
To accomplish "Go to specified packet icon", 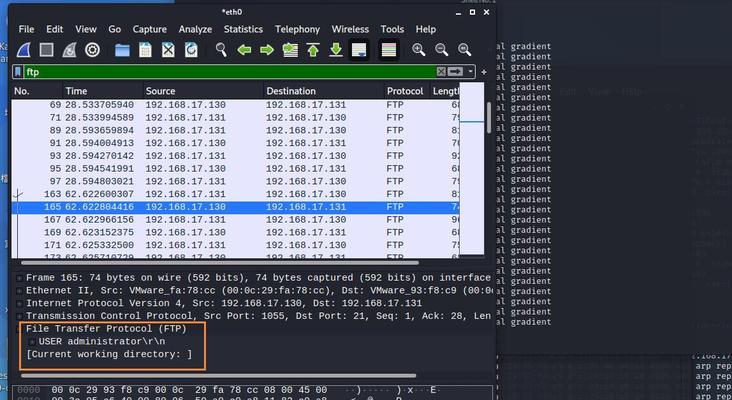I will click(x=290, y=50).
